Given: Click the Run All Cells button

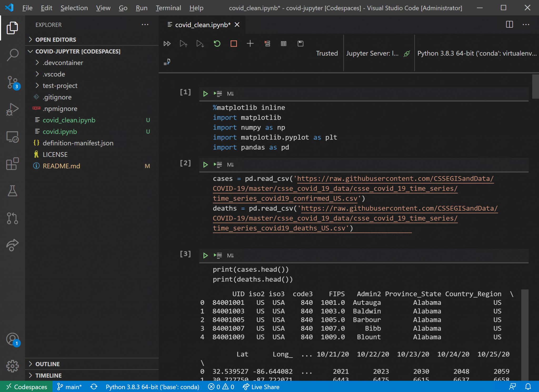Looking at the screenshot, I should (x=167, y=43).
